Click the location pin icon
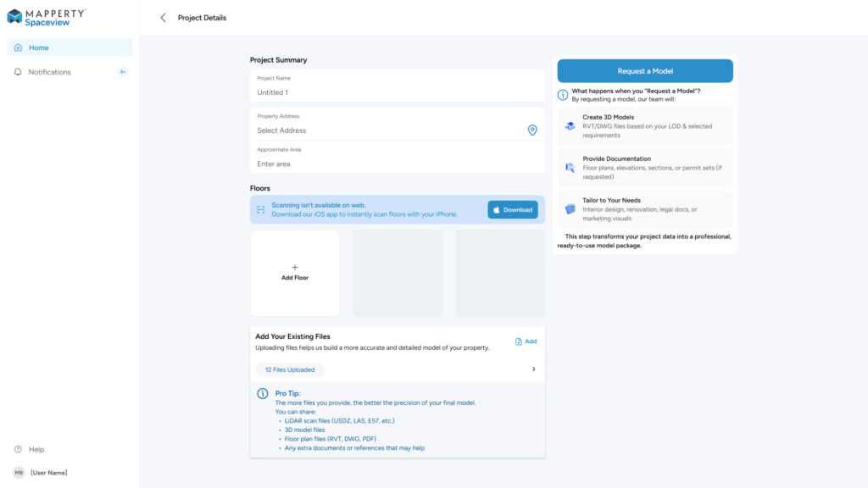868x488 pixels. 532,130
